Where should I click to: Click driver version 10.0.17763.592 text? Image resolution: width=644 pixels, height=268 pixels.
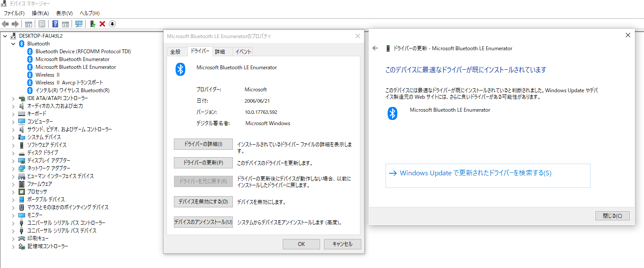pyautogui.click(x=261, y=112)
